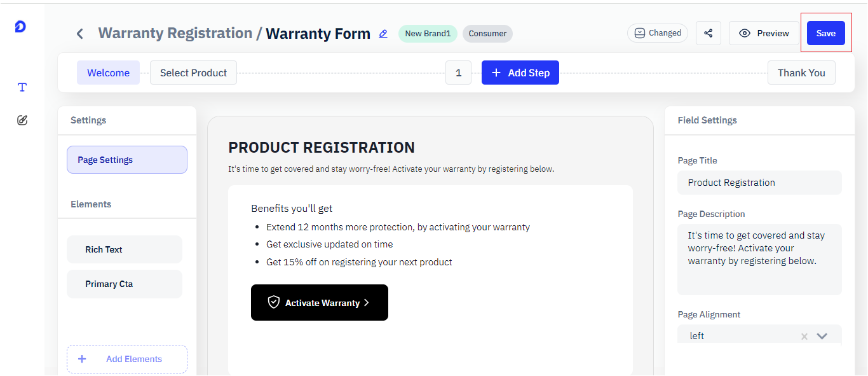
Task: Select the text tool sidebar icon
Action: (22, 87)
